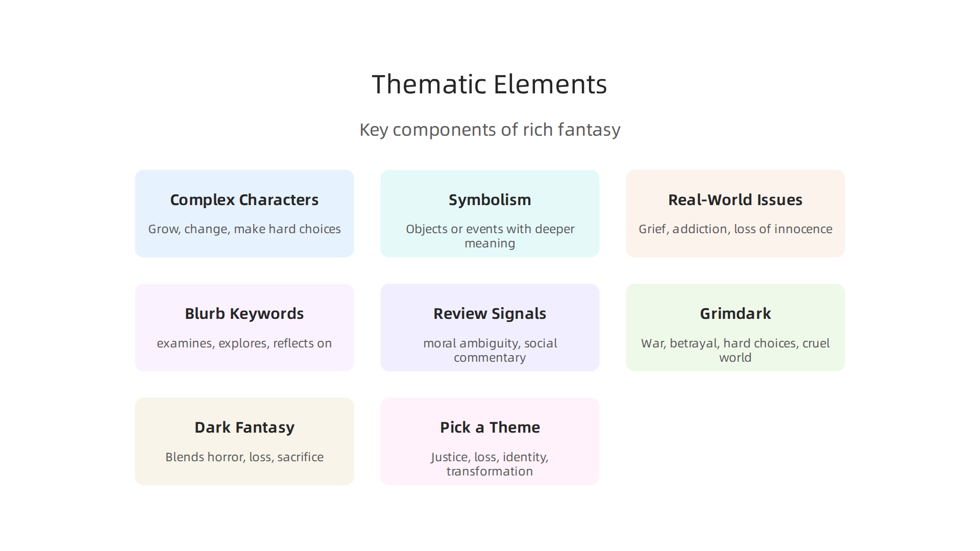This screenshot has height=551, width=980.
Task: Click the 'Thematic Elements' slide title
Action: [x=489, y=84]
